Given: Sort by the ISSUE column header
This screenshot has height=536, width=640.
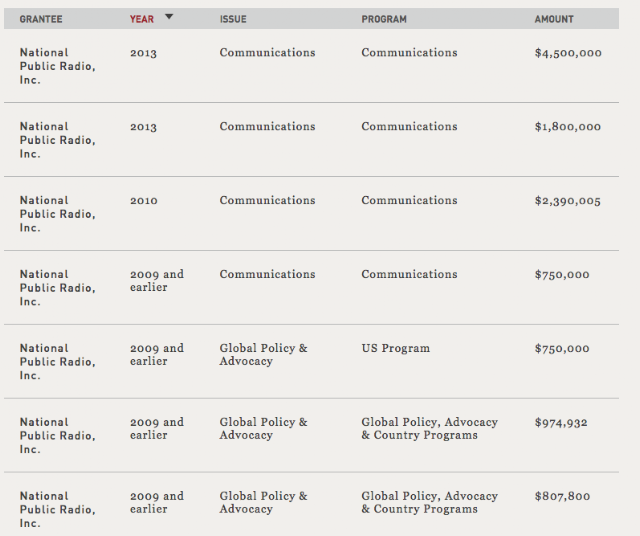Looking at the screenshot, I should (233, 19).
